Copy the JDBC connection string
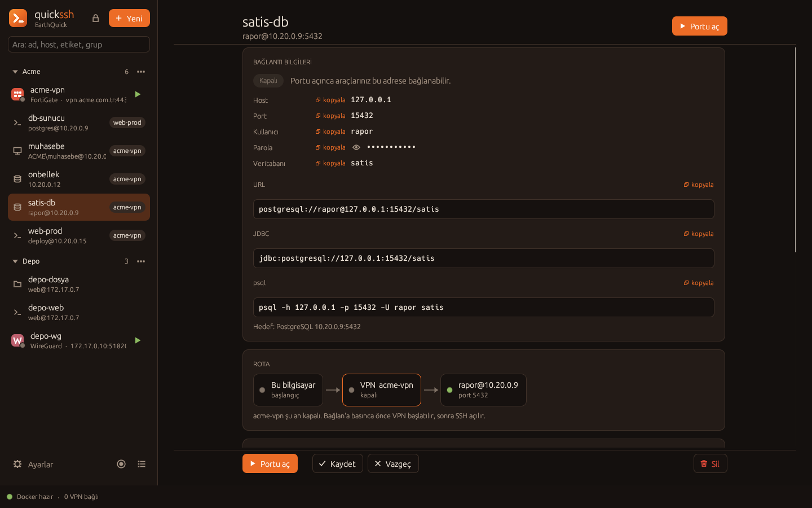Screen dimensions: 812x508 click(699, 234)
